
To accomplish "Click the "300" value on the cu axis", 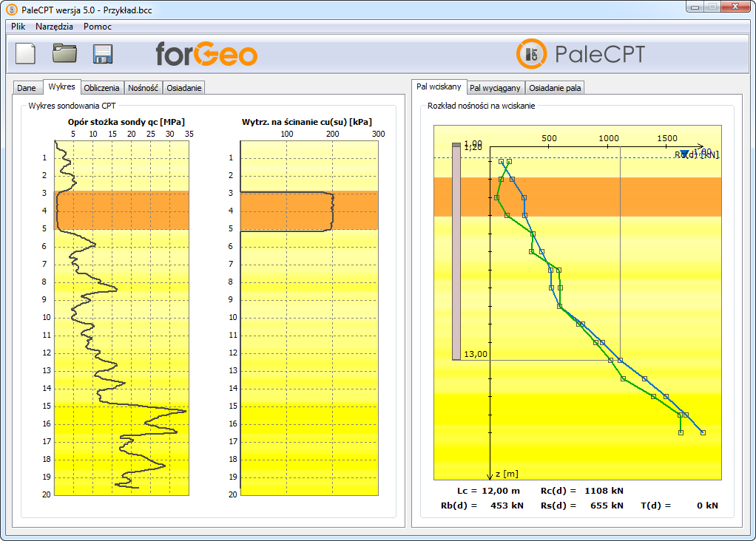I will [379, 134].
